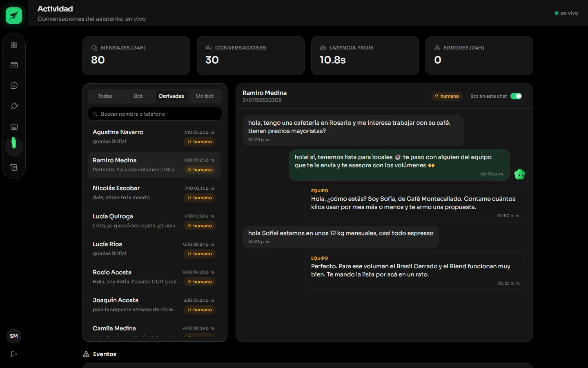Click the warning icon next to Eventos
The width and height of the screenshot is (588, 368).
pos(86,354)
